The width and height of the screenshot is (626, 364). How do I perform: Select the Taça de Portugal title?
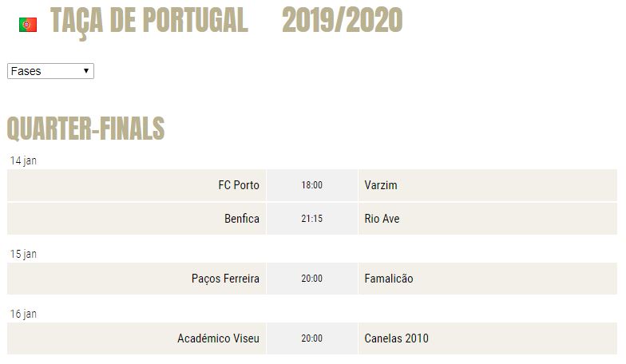pos(149,21)
